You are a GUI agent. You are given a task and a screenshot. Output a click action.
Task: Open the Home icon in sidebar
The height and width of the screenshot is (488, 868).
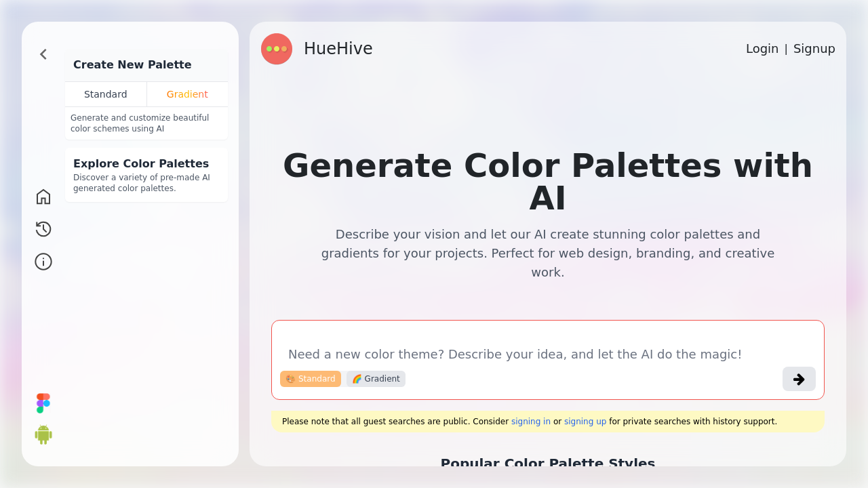(x=43, y=197)
